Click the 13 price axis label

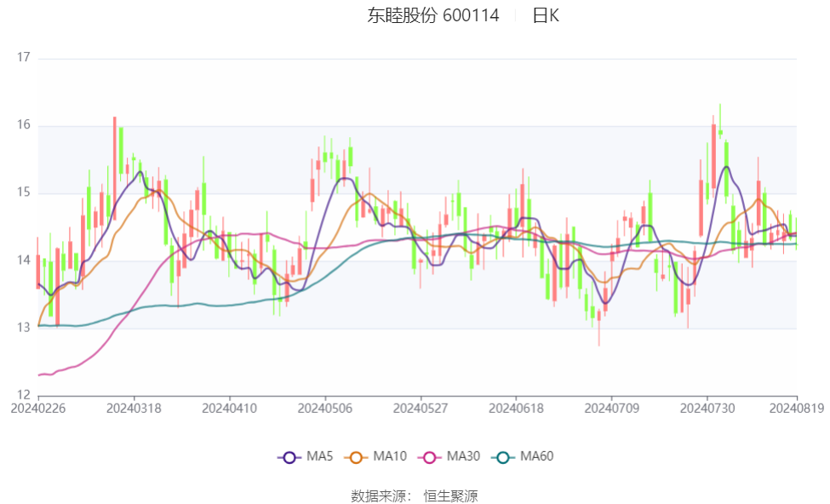(23, 328)
